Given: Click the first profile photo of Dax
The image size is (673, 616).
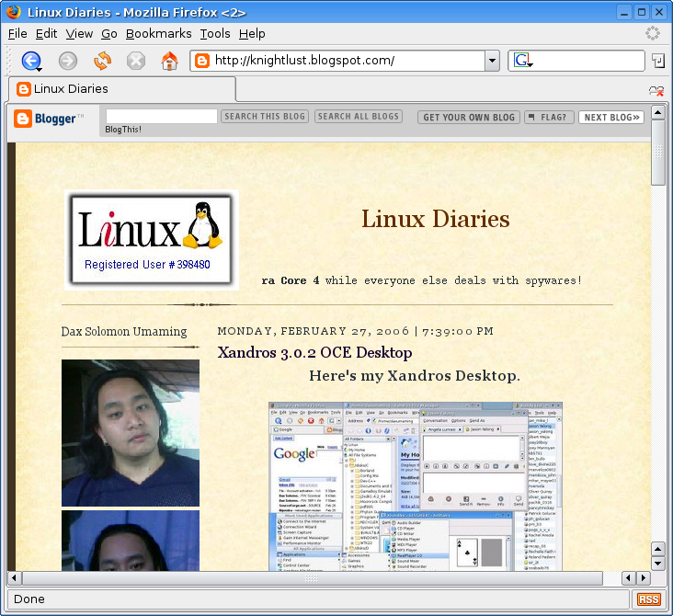Looking at the screenshot, I should (131, 433).
